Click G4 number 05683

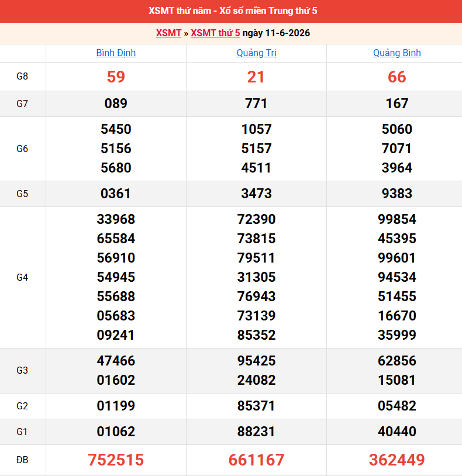click(x=116, y=316)
